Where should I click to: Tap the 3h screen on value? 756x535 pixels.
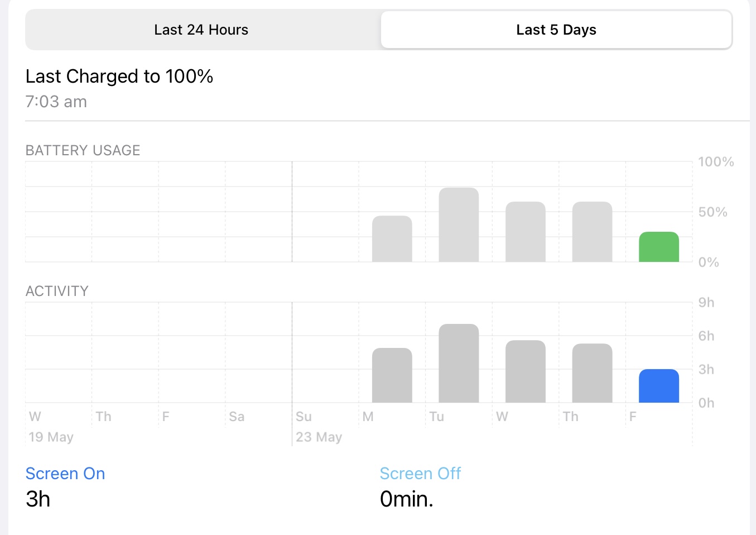(38, 499)
